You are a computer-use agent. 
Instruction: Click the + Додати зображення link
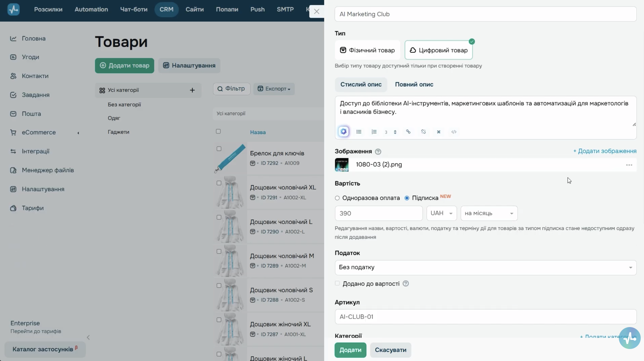pyautogui.click(x=605, y=151)
